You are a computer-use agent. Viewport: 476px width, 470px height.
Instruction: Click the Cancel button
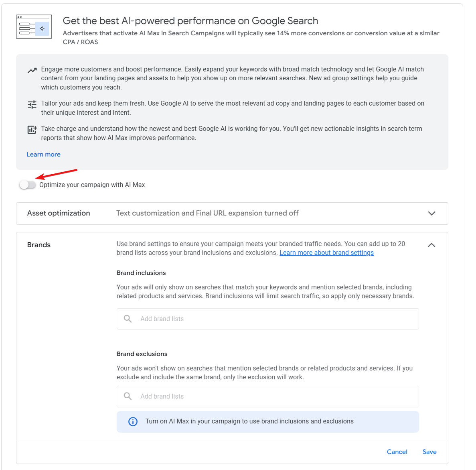(397, 452)
